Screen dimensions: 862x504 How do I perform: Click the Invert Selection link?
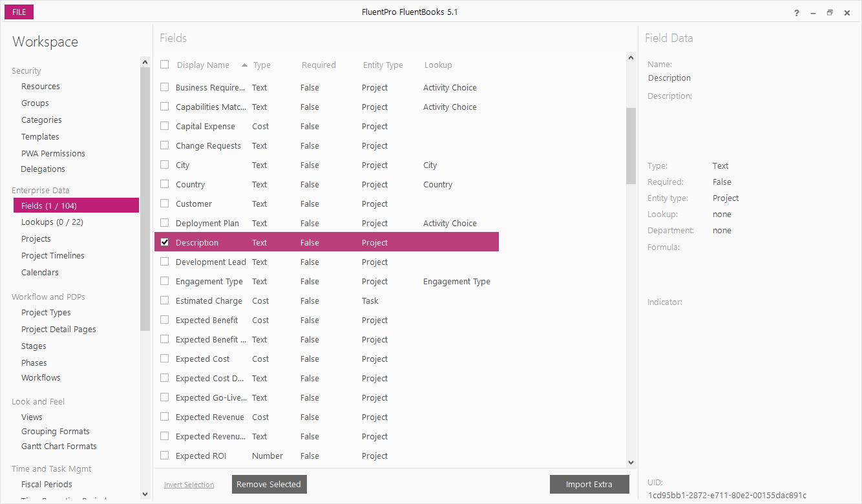tap(189, 485)
